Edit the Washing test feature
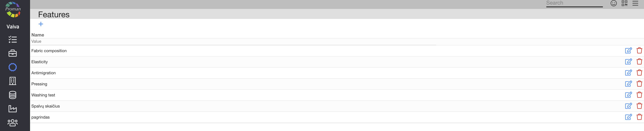Screen dimensions: 644x131 pos(628,95)
